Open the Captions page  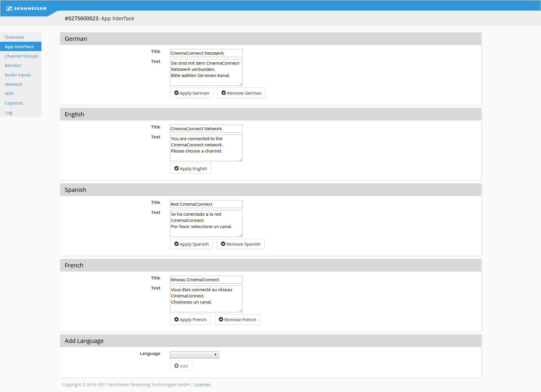tap(14, 103)
